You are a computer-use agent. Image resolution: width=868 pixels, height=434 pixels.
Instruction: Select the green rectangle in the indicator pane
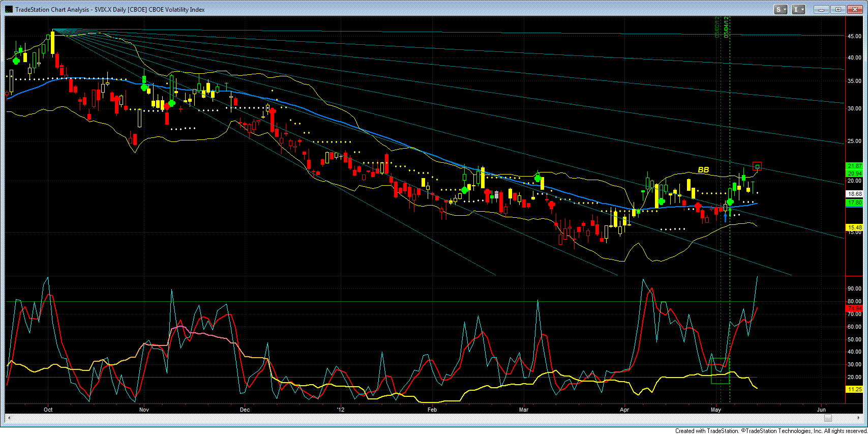(720, 371)
